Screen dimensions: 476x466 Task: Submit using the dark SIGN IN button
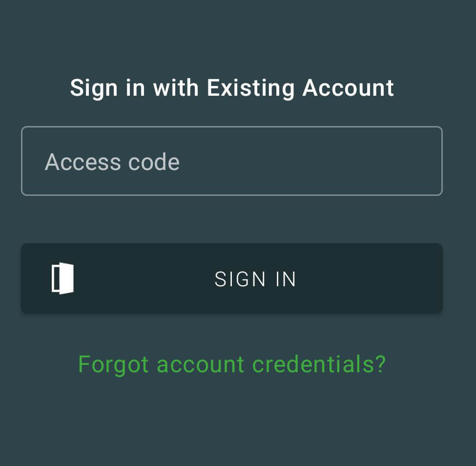(231, 278)
